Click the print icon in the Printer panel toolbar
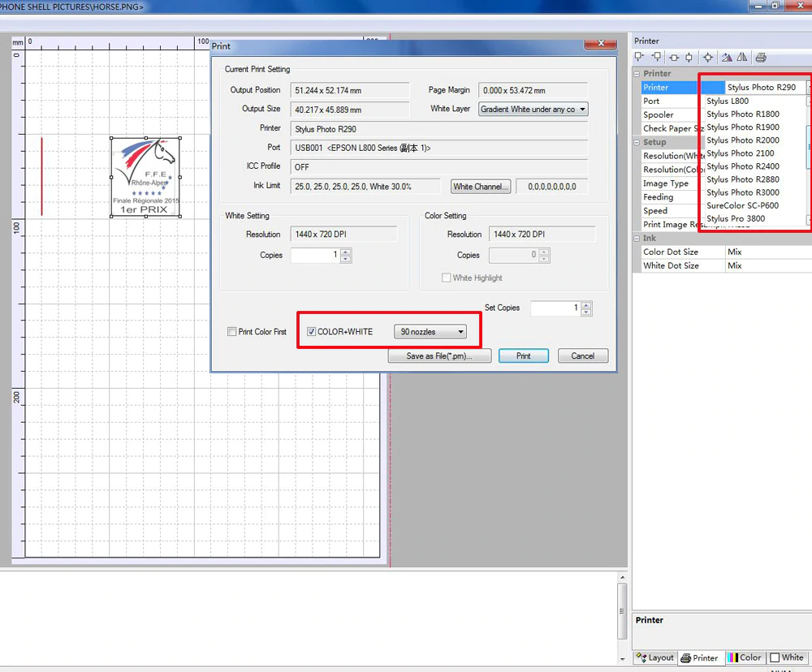The image size is (812, 672). (761, 57)
